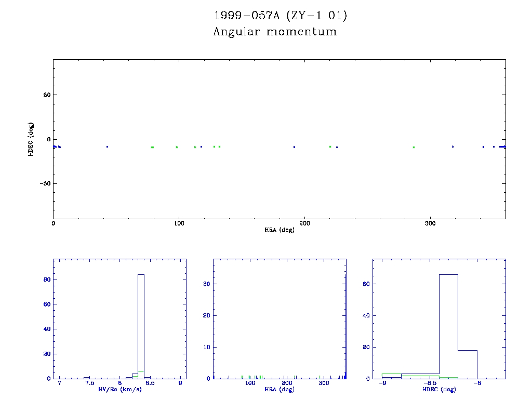Screen dimensions: 532x399
Task: Click the "300" tick label on the scatter plot x-axis
Action: pos(430,223)
